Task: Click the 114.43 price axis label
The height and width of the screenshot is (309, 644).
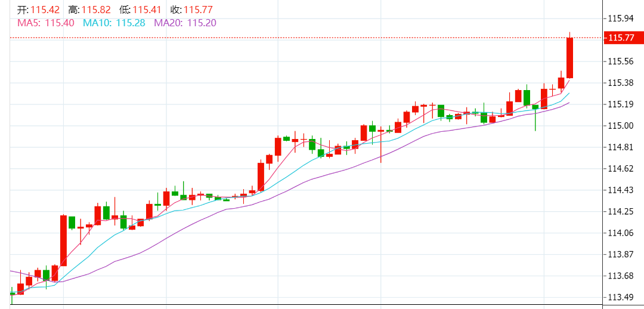Action: [620, 190]
